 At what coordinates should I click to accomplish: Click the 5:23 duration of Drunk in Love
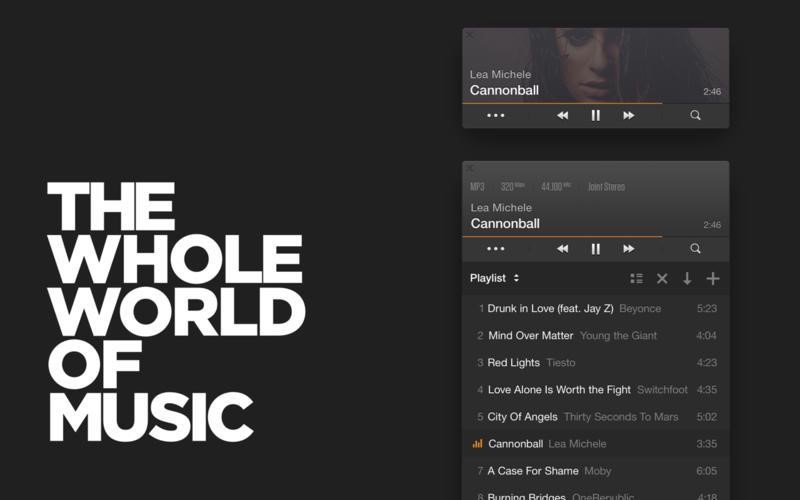click(707, 308)
